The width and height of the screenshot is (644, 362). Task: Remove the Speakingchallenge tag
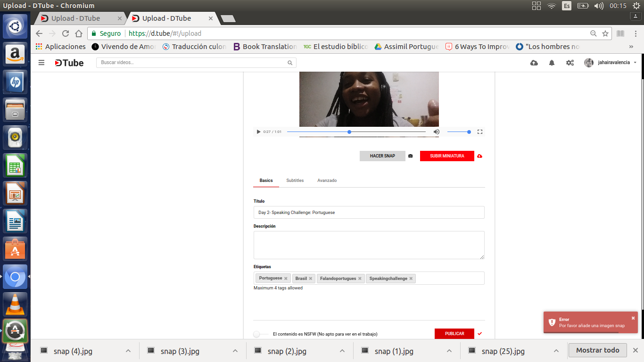click(411, 279)
